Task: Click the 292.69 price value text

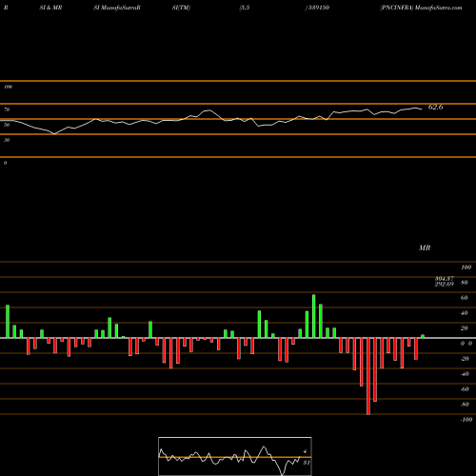Action: [445, 285]
